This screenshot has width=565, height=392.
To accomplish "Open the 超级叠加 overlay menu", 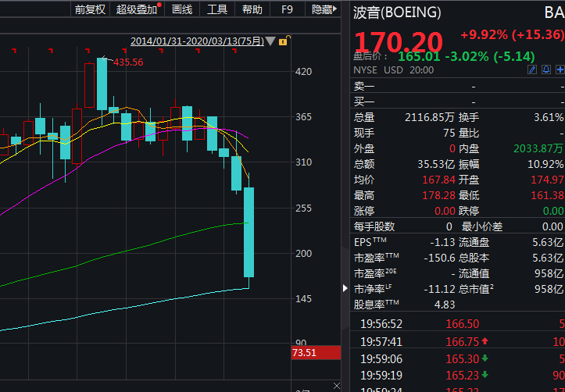I will pos(138,9).
